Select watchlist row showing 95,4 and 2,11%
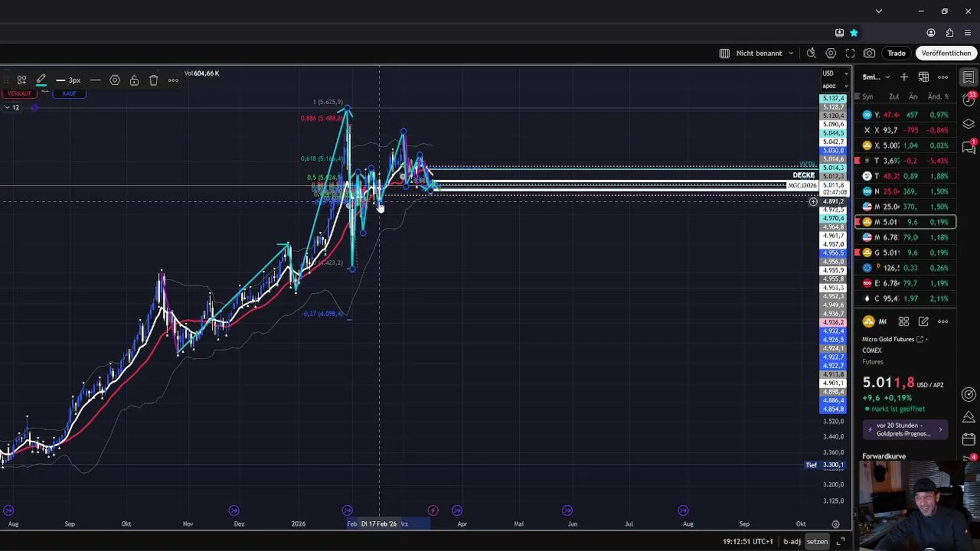This screenshot has width=980, height=551. [x=906, y=298]
